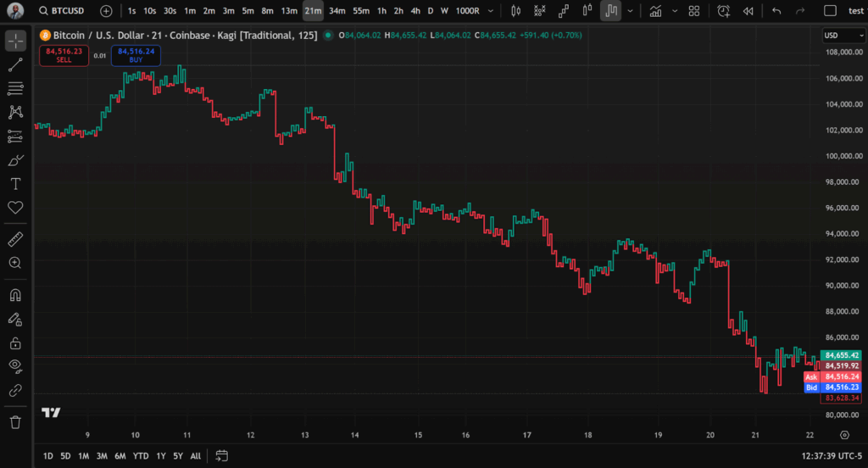The height and width of the screenshot is (468, 868).
Task: Switch to the 1h timeframe
Action: pyautogui.click(x=381, y=11)
